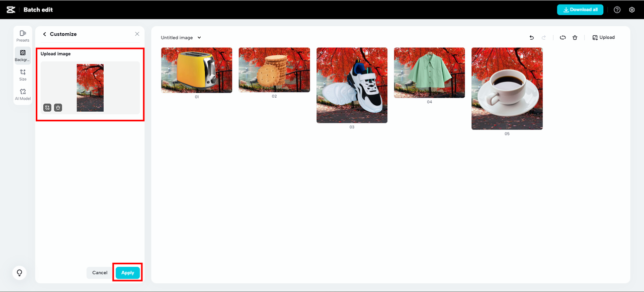Replace the uploaded background image
This screenshot has width=644, height=292.
click(x=47, y=107)
